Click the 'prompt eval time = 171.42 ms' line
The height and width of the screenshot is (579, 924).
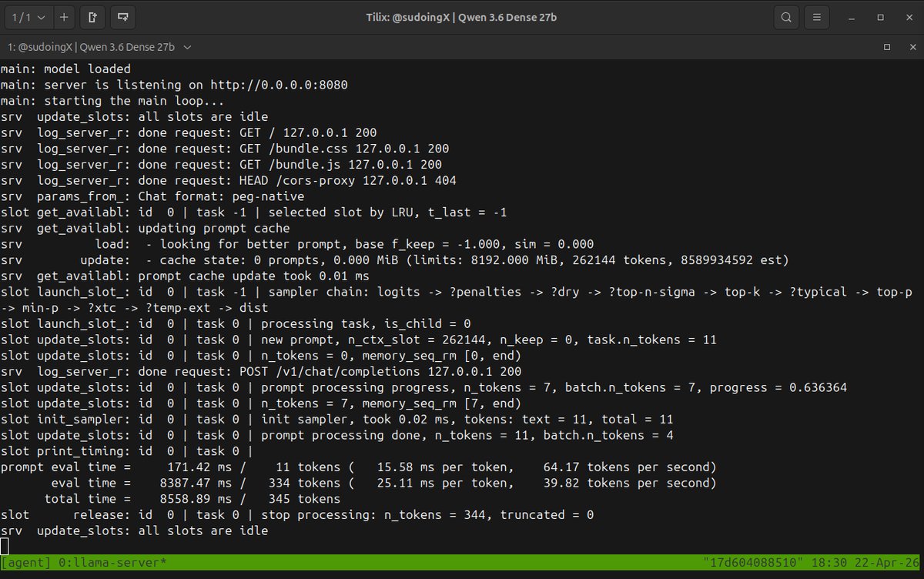click(x=359, y=467)
